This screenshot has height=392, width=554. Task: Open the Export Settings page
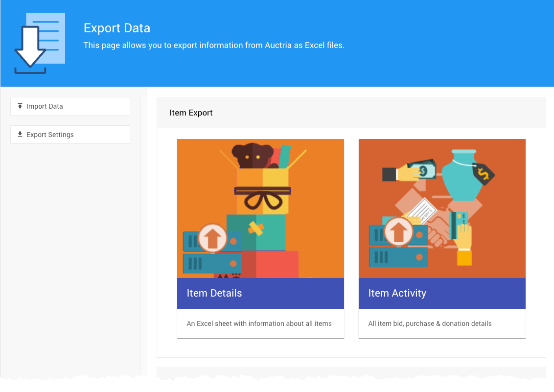tap(70, 135)
